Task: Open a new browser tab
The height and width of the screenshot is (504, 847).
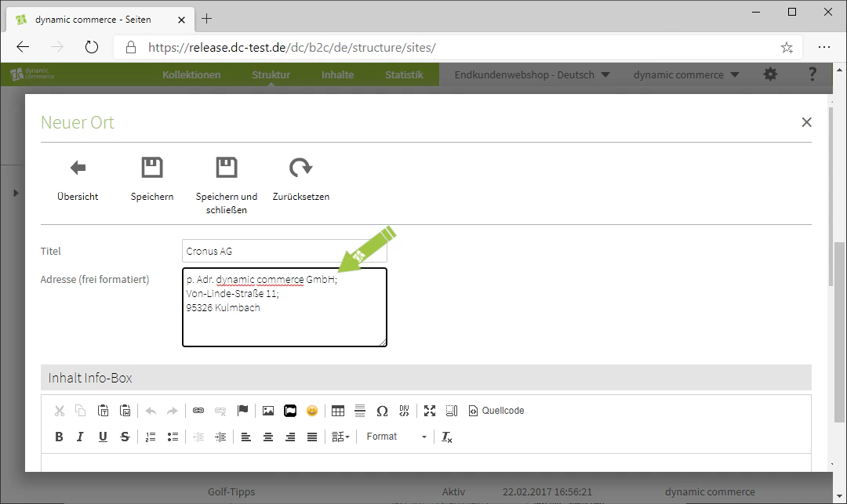Action: pos(206,19)
